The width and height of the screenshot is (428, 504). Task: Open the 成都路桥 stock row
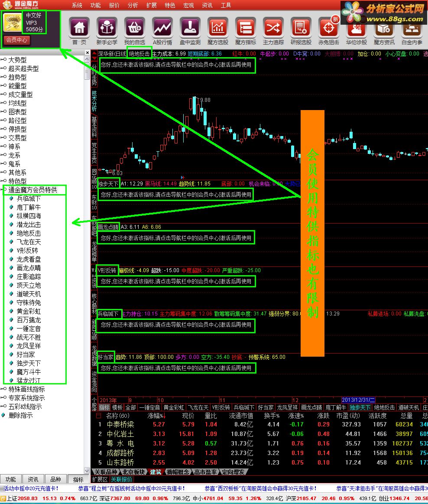tap(260, 453)
